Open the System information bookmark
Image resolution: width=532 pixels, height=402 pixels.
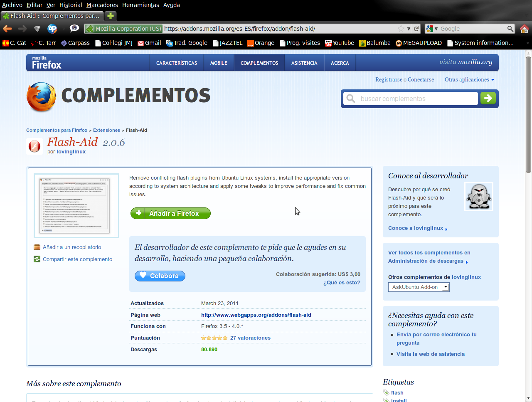coord(480,43)
